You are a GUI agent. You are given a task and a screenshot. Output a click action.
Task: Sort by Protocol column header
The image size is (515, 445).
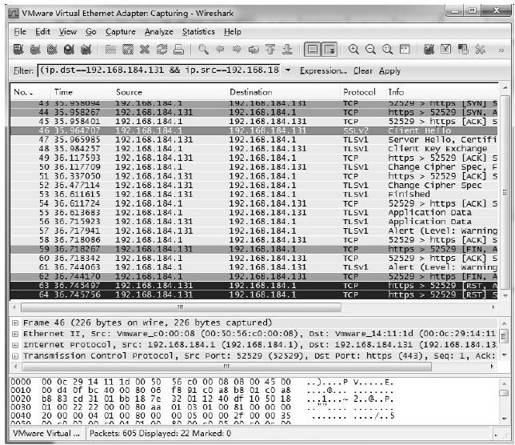coord(363,92)
